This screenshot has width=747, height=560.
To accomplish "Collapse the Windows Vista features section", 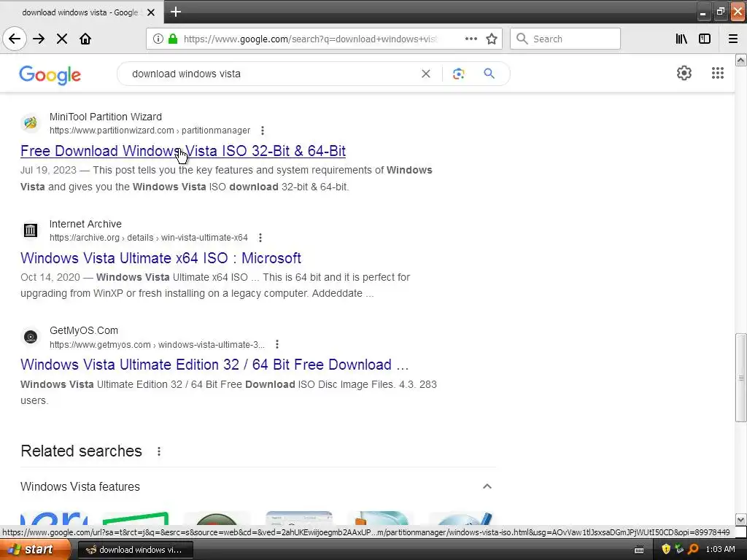I will click(487, 486).
